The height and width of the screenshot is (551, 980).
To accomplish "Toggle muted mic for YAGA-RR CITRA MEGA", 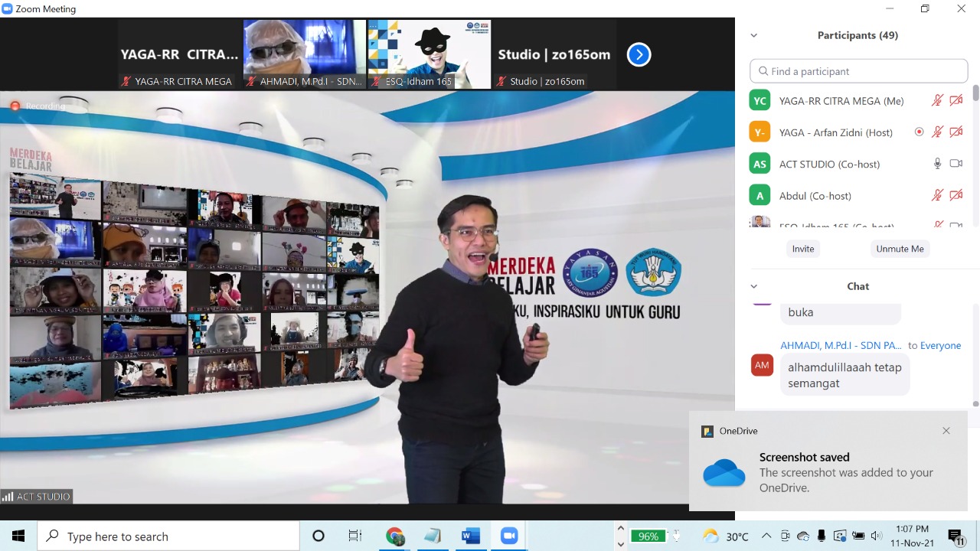I will tap(937, 101).
